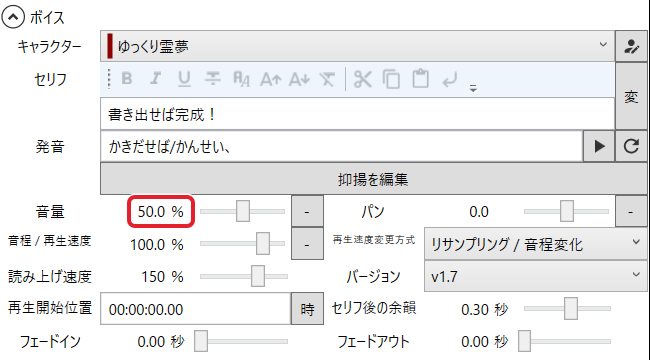This screenshot has width=650, height=360.
Task: Click the minus button next to 音量
Action: click(307, 212)
